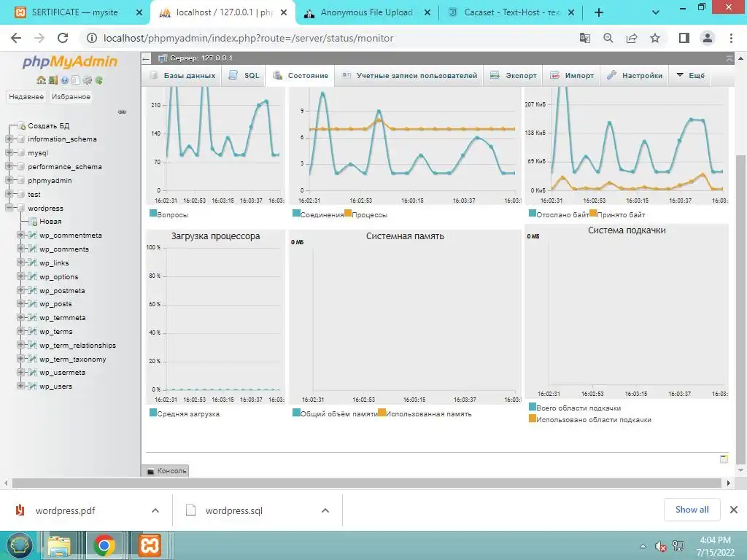Image resolution: width=747 pixels, height=560 pixels.
Task: Expand the performance_schema database
Action: click(9, 167)
